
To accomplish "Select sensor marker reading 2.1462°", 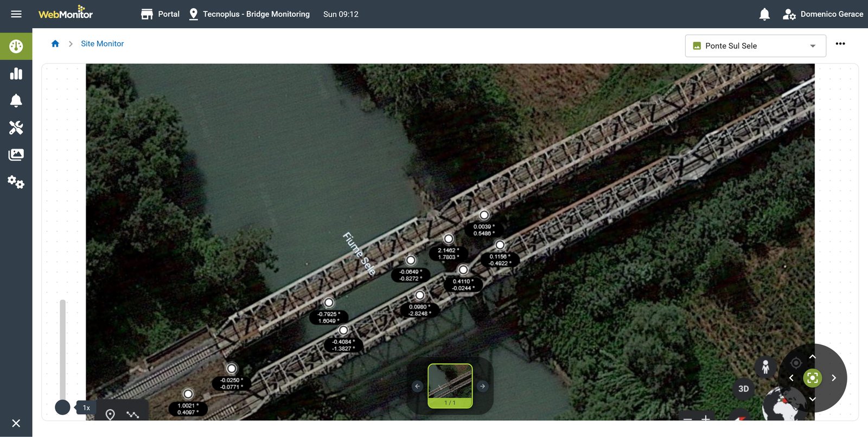I will [x=448, y=239].
